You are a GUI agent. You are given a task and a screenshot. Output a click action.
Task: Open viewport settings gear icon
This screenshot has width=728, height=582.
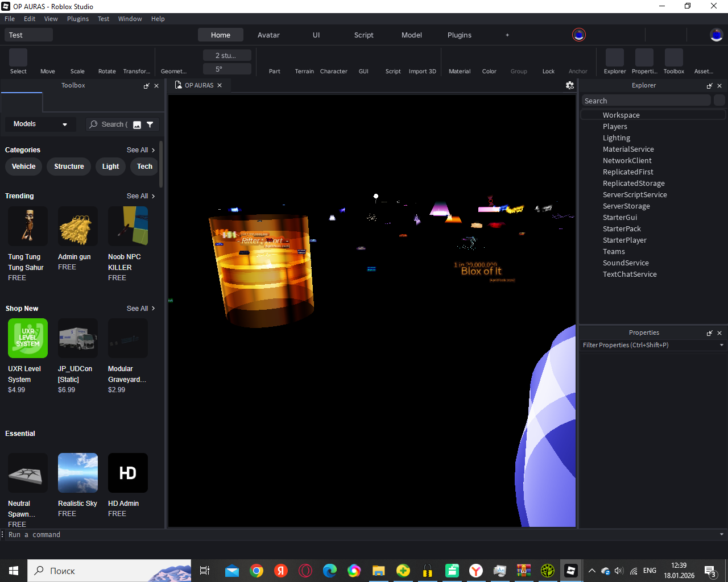click(569, 85)
